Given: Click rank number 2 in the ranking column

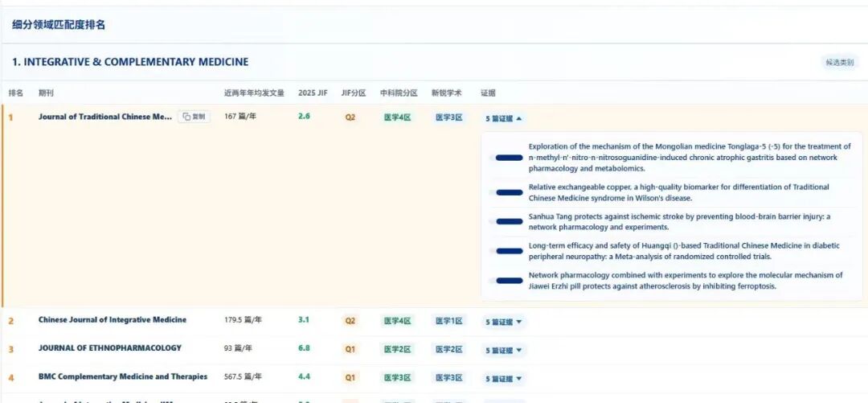Looking at the screenshot, I should click(x=11, y=321).
